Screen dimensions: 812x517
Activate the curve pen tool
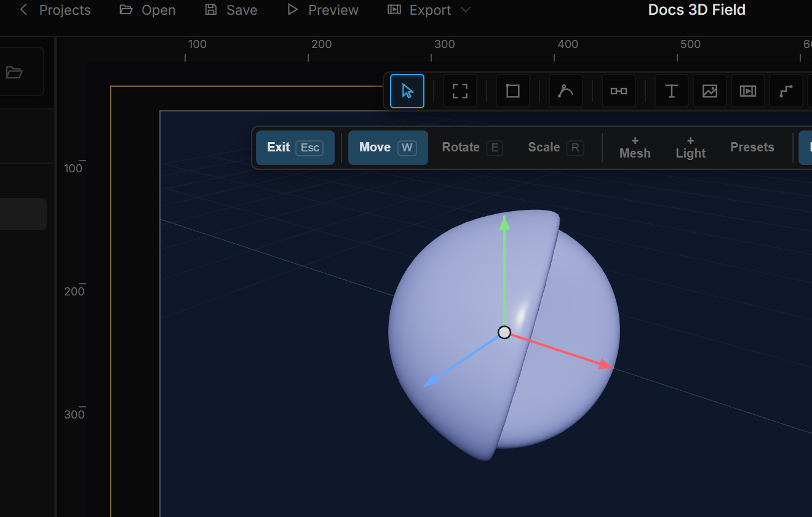point(566,91)
